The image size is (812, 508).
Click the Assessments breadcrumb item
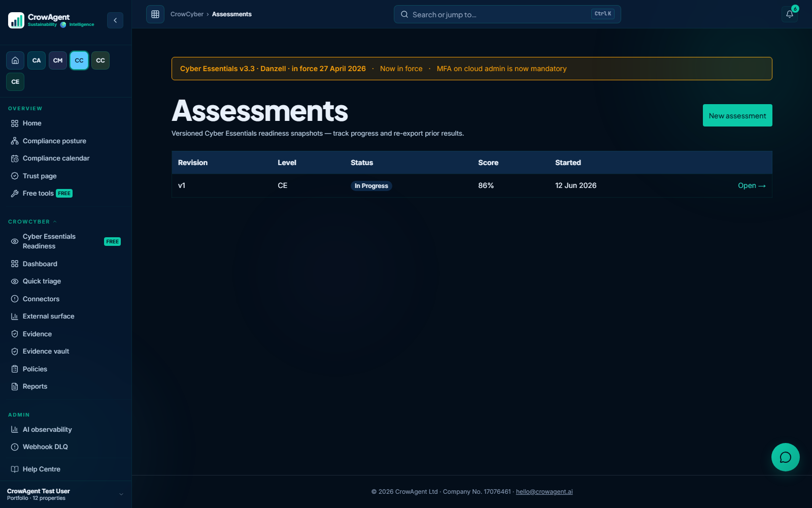(x=232, y=14)
